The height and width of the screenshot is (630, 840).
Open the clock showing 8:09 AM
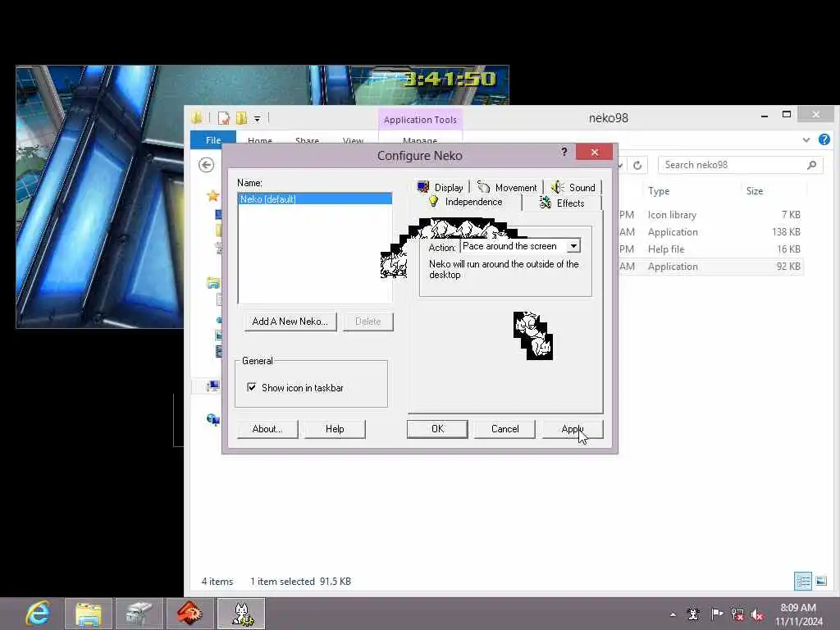[x=798, y=614]
